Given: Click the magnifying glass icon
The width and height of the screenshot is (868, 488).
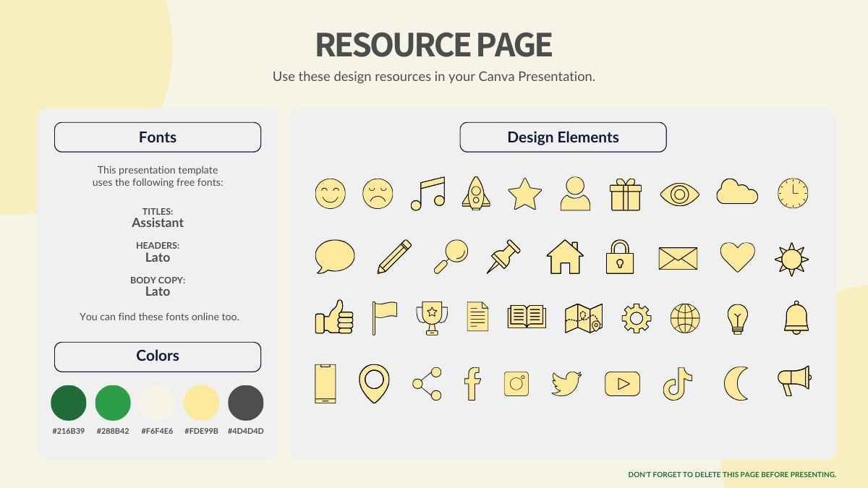Looking at the screenshot, I should pos(451,257).
